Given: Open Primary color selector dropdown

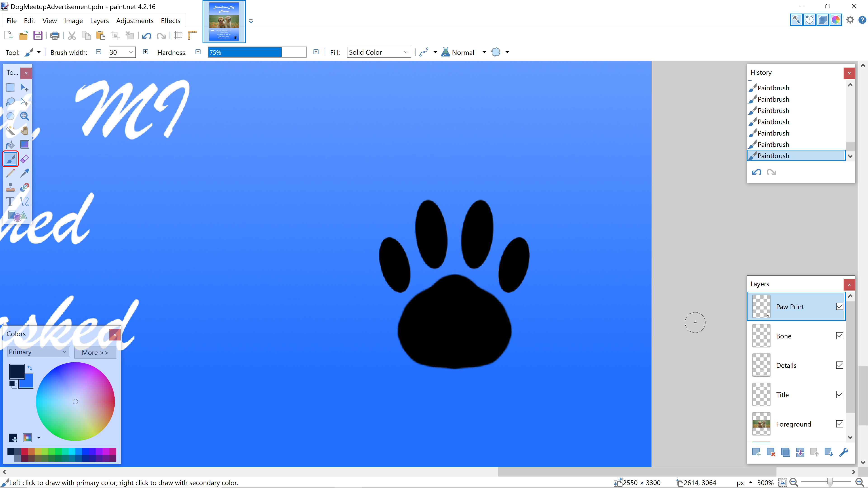Looking at the screenshot, I should click(x=38, y=352).
